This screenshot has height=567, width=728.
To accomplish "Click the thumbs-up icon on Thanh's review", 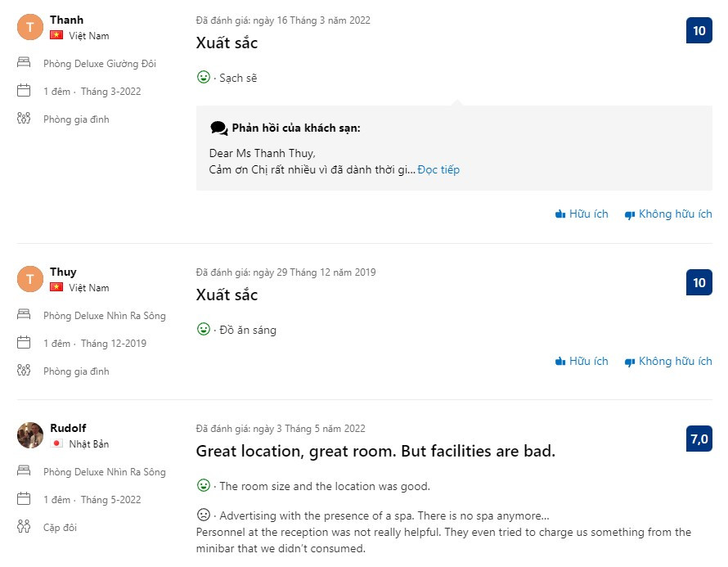I will [x=560, y=214].
